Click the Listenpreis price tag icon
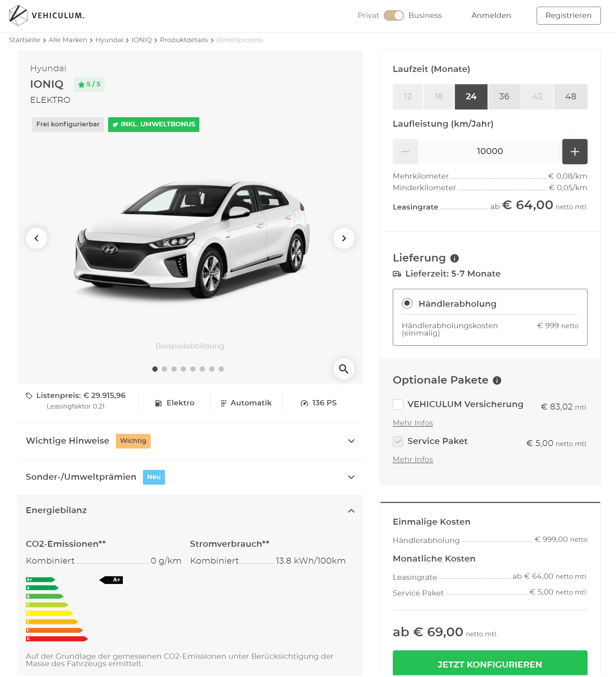The image size is (616, 677). point(29,396)
